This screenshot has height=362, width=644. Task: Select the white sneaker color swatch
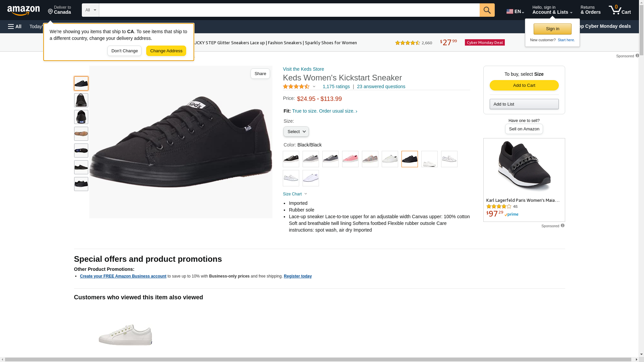[390, 159]
